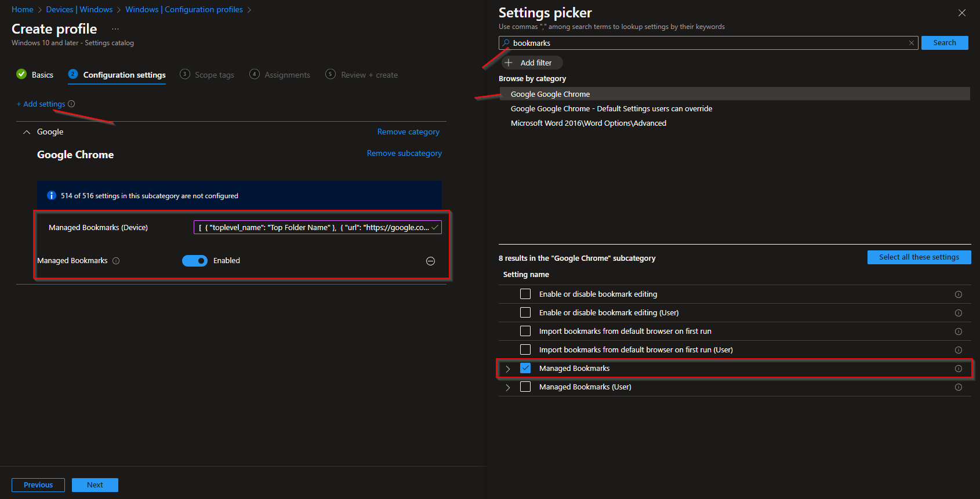Click the Next button

[95, 485]
